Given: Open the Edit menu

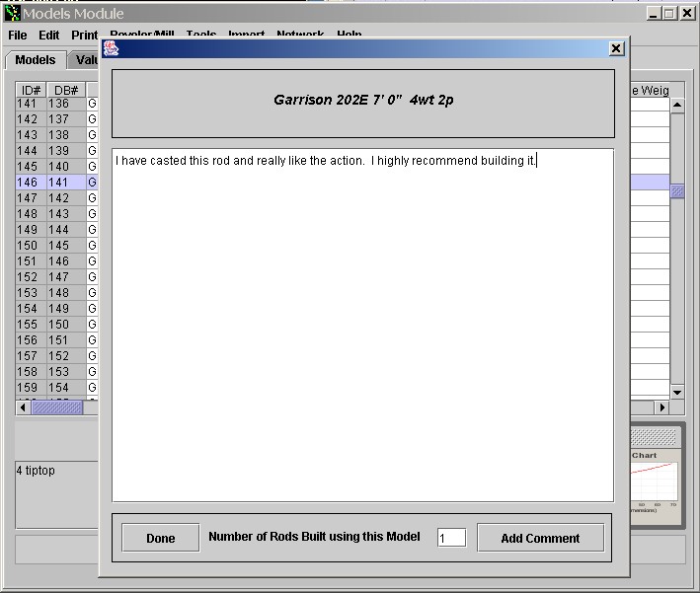Looking at the screenshot, I should pos(49,35).
